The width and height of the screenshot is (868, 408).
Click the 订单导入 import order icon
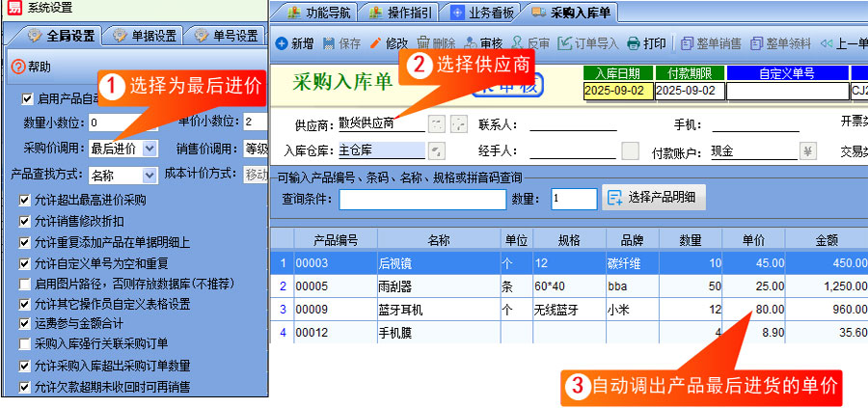565,43
